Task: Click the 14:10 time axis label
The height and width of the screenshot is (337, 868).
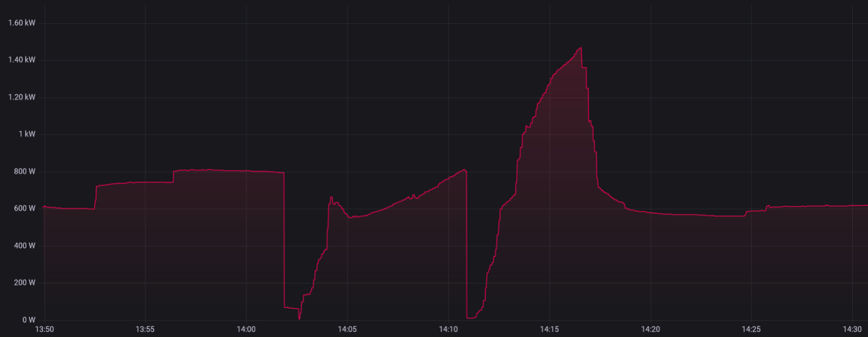Action: coord(448,329)
